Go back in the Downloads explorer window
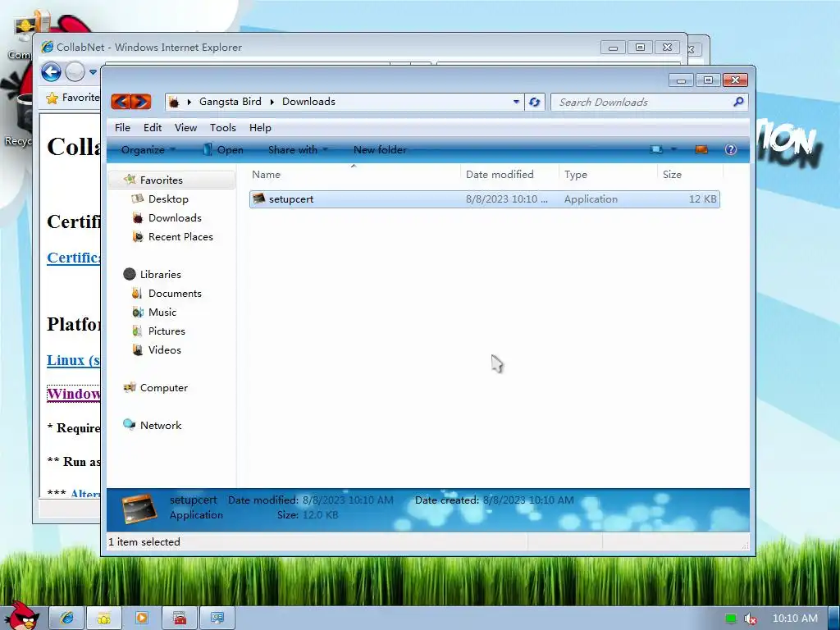This screenshot has width=840, height=630. [x=121, y=101]
